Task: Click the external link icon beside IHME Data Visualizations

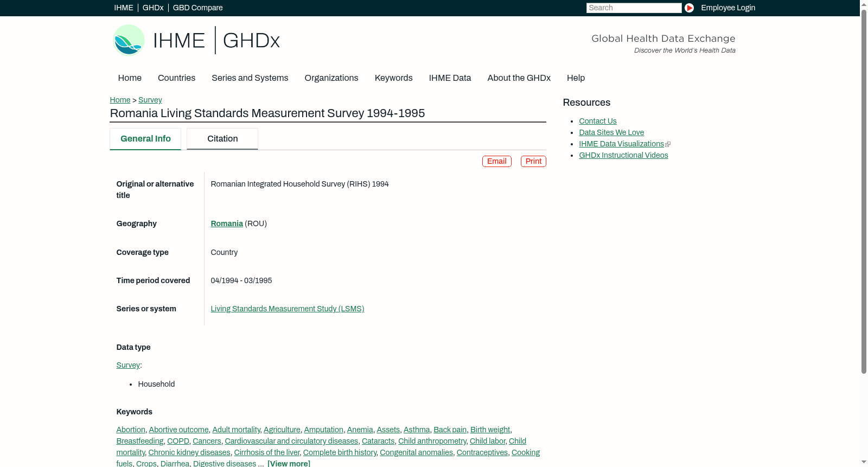Action: click(x=668, y=144)
